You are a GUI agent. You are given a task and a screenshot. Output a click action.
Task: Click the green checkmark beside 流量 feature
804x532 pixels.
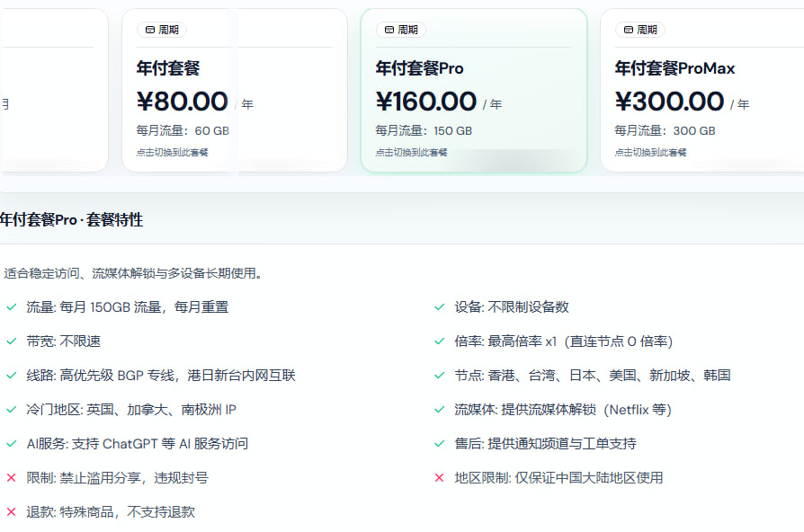[x=12, y=307]
